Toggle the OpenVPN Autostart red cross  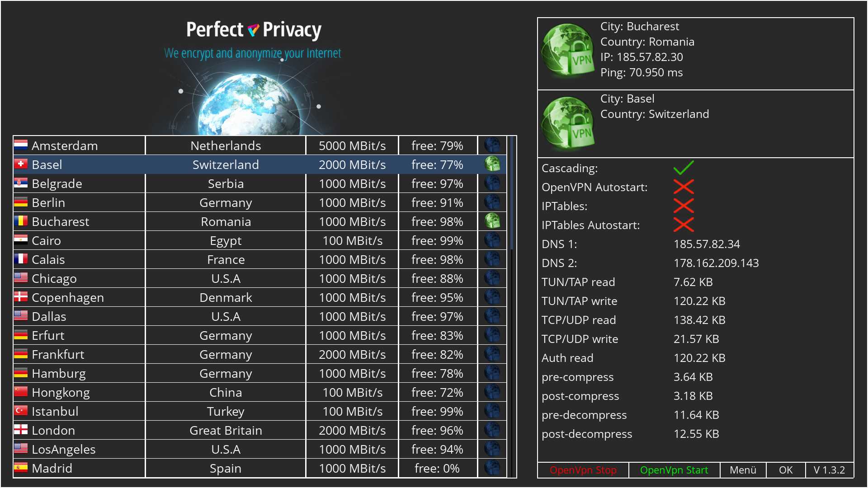click(683, 187)
